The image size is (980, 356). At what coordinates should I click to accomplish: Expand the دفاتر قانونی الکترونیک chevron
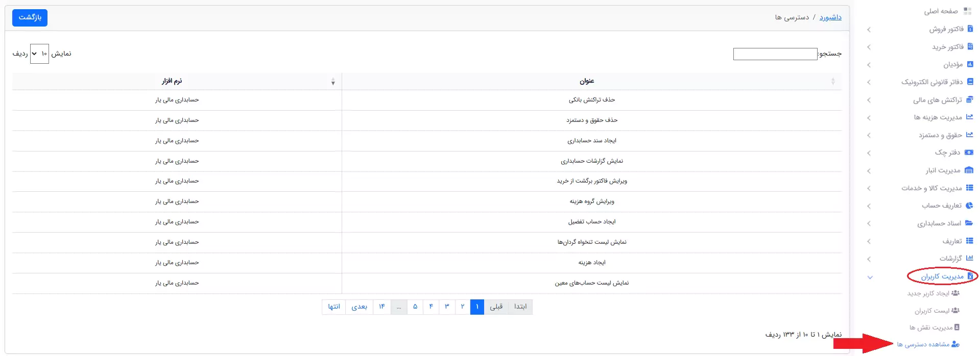869,82
